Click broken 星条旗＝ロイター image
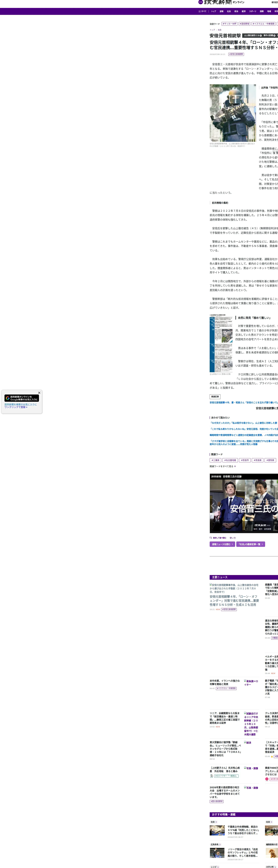The height and width of the screenshot is (868, 278). pos(251,683)
